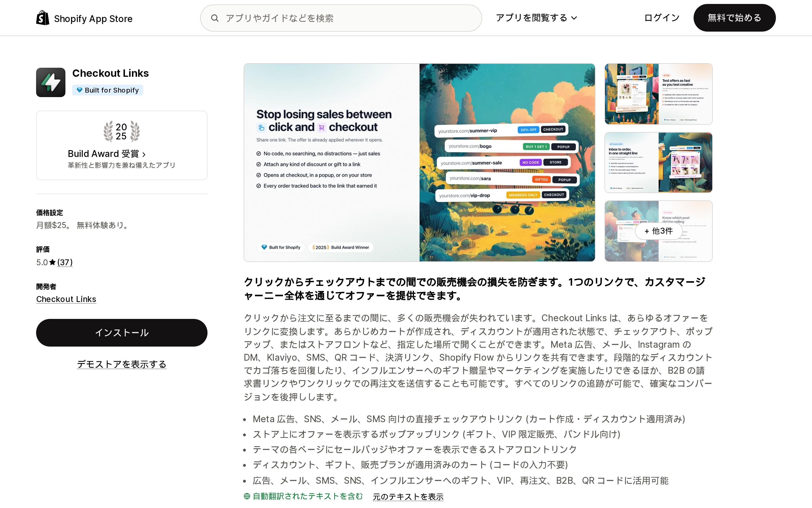Open the Checkout Links developer link
The image size is (812, 508).
coord(66,299)
